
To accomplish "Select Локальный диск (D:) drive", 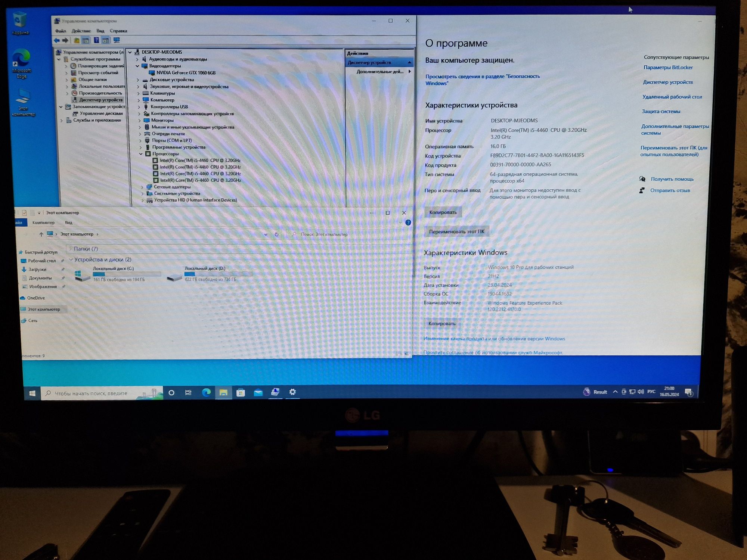I will 209,274.
